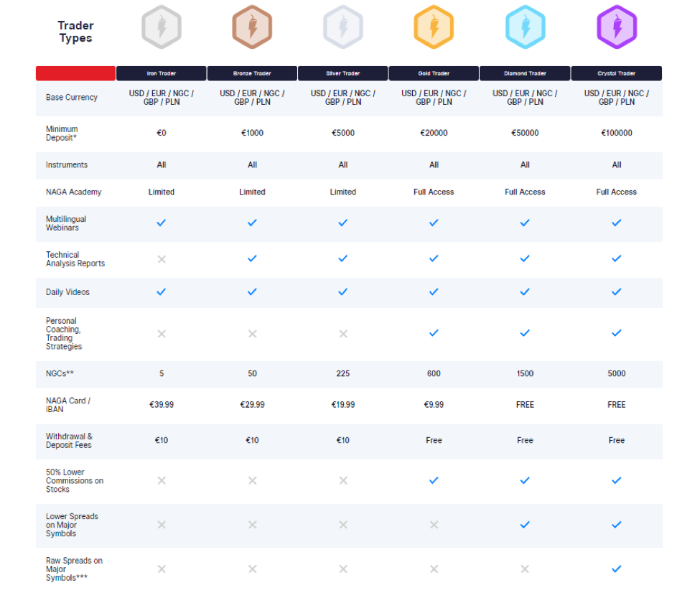Click Diamond Trader's Lower Spreads checkmark
The width and height of the screenshot is (700, 593).
tap(525, 525)
